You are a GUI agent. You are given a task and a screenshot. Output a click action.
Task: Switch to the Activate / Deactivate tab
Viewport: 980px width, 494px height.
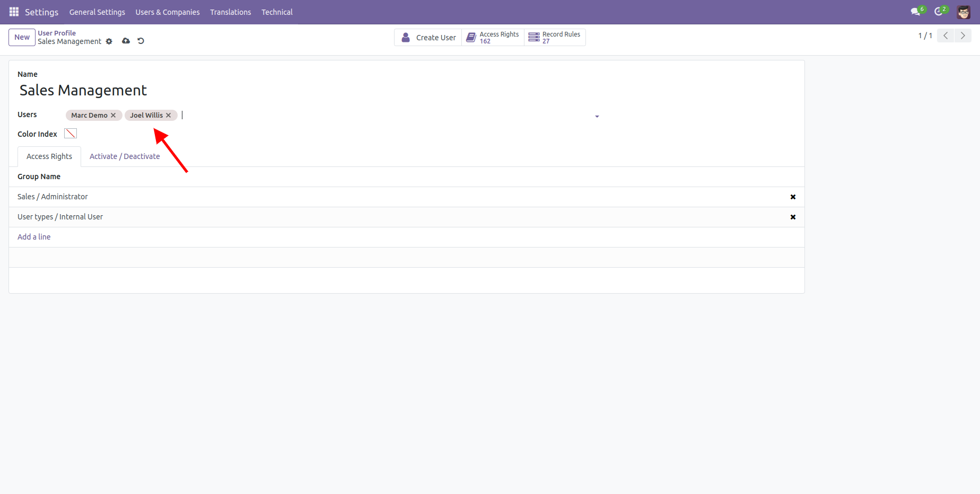click(125, 156)
